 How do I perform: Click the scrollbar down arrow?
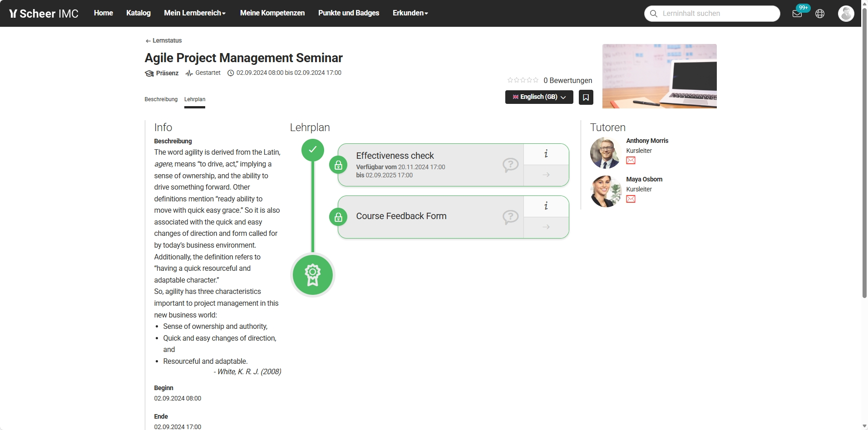[865, 426]
